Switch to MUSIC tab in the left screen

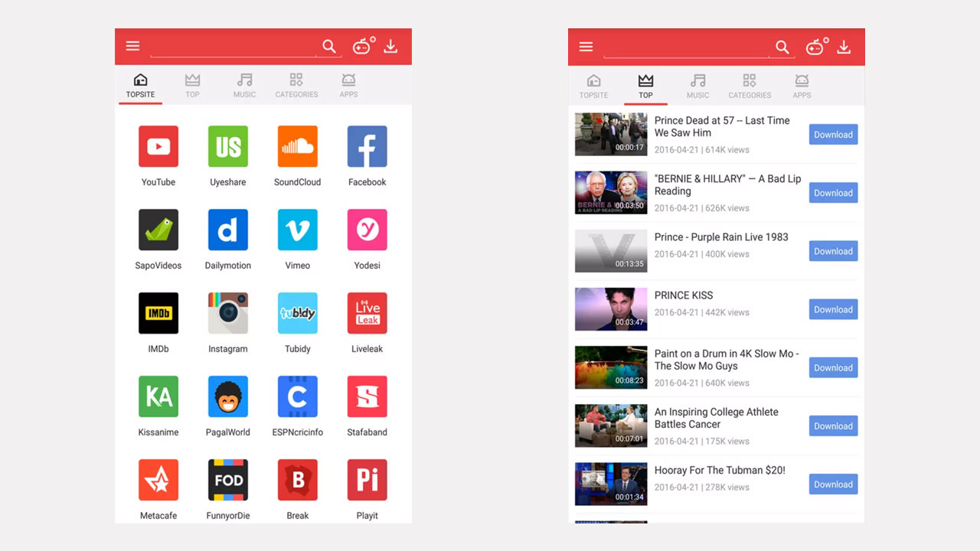pos(245,85)
